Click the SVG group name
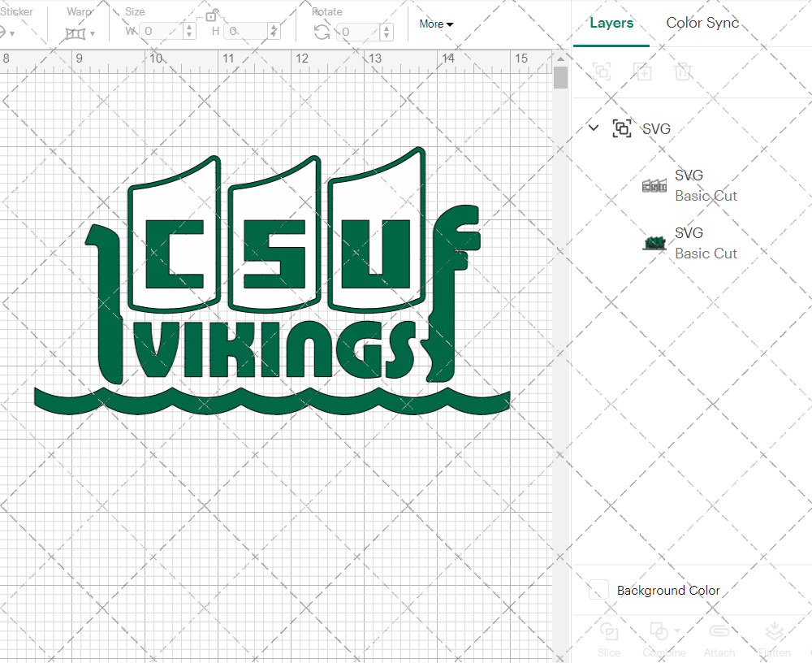 coord(655,128)
